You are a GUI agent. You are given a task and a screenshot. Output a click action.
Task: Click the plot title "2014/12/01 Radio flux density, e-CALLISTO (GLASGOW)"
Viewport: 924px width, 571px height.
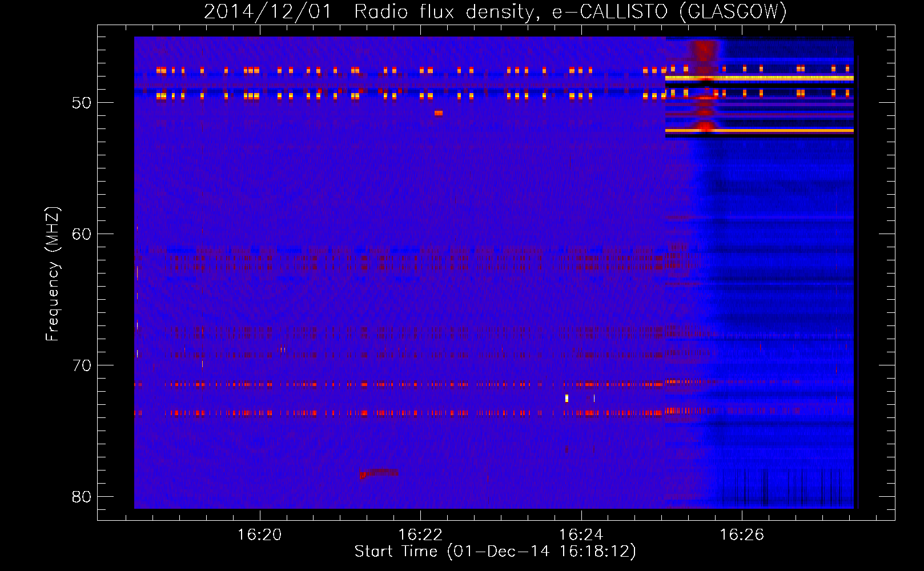point(495,11)
